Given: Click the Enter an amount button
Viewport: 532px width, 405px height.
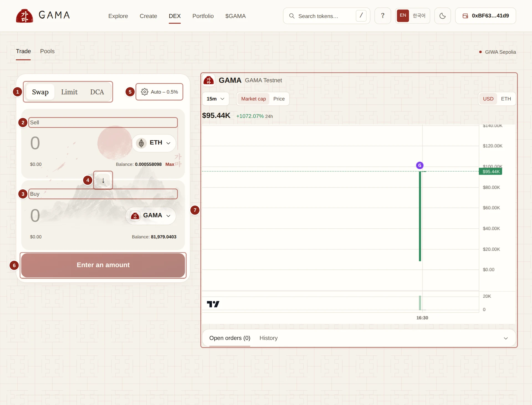Looking at the screenshot, I should (103, 265).
